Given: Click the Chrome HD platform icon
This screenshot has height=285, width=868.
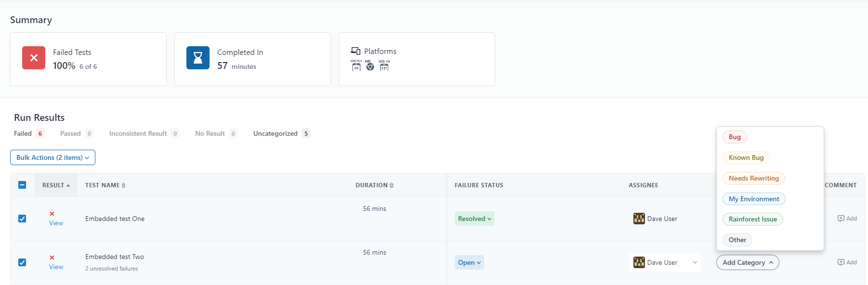Looking at the screenshot, I should pos(369,65).
